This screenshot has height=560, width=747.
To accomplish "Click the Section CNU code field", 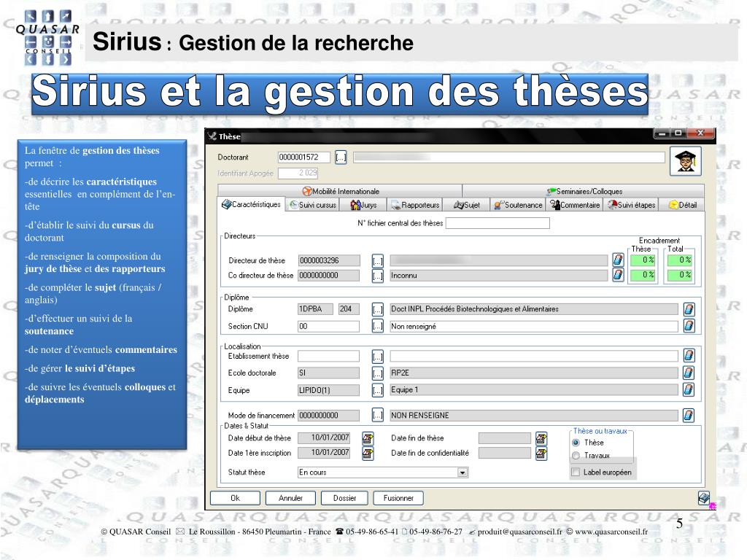I will click(328, 326).
